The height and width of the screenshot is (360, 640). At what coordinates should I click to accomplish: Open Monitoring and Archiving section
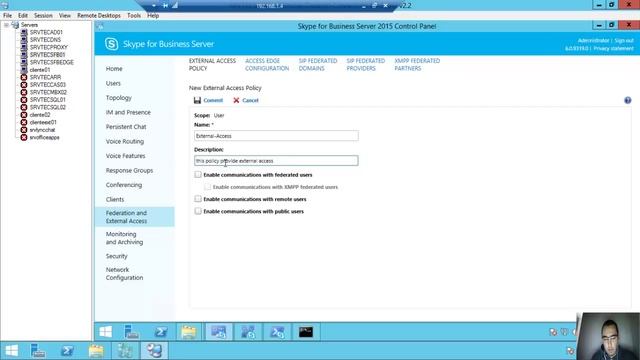pyautogui.click(x=124, y=238)
